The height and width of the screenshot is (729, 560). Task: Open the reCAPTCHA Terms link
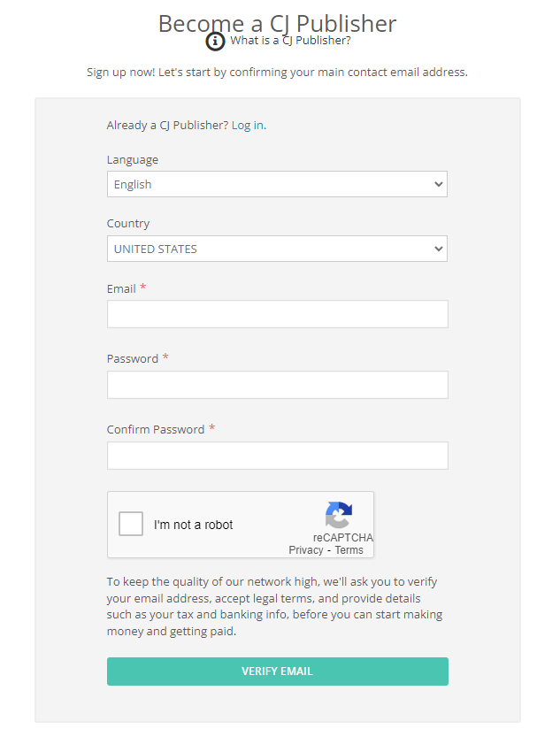point(349,550)
